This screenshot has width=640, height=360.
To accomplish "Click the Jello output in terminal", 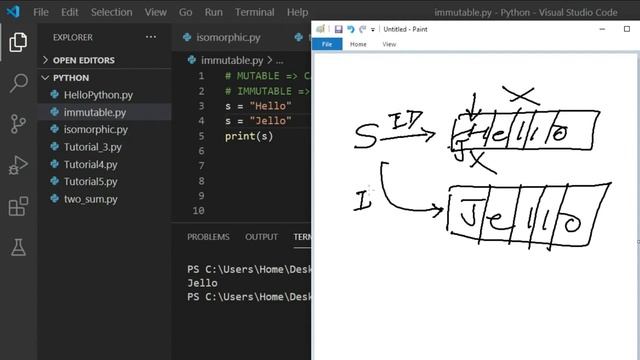I will click(x=202, y=283).
